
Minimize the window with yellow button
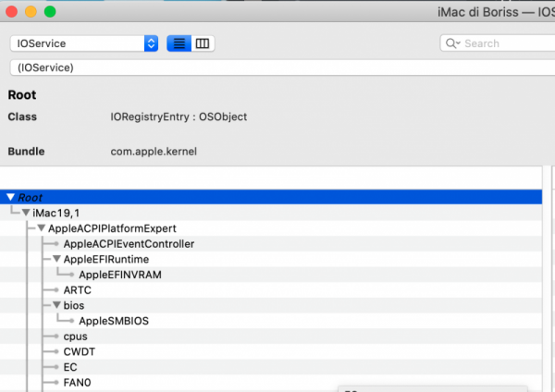pyautogui.click(x=31, y=12)
